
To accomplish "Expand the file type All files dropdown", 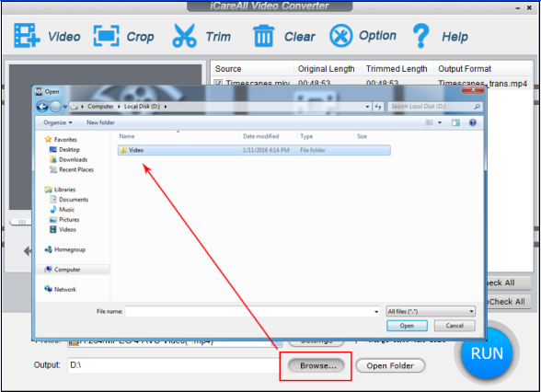I will [x=431, y=312].
